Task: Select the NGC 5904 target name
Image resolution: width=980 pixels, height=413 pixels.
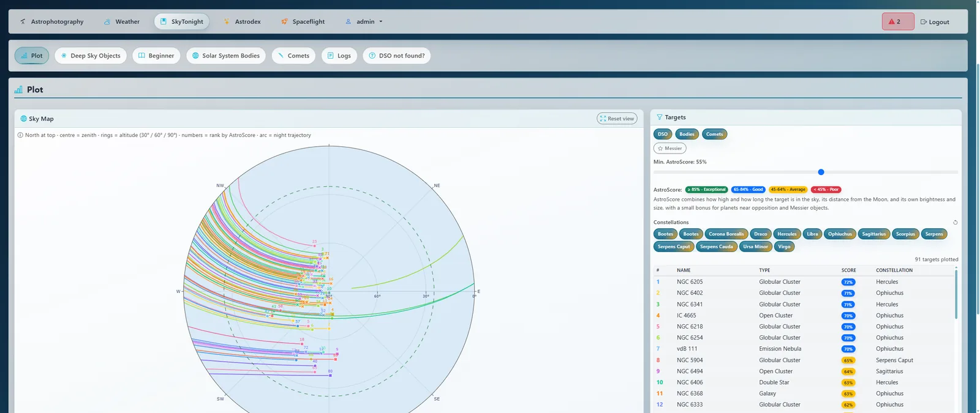Action: tap(690, 360)
